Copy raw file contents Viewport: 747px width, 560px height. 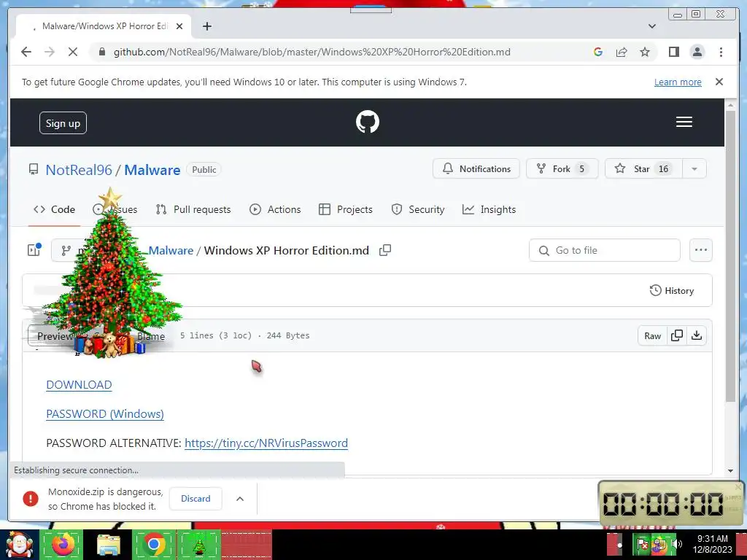tap(676, 335)
